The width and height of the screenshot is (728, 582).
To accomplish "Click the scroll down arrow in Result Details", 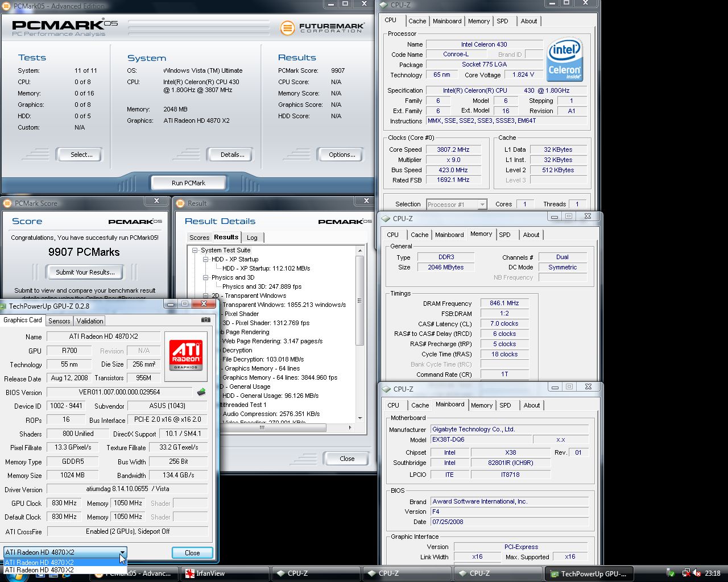I will pos(359,418).
